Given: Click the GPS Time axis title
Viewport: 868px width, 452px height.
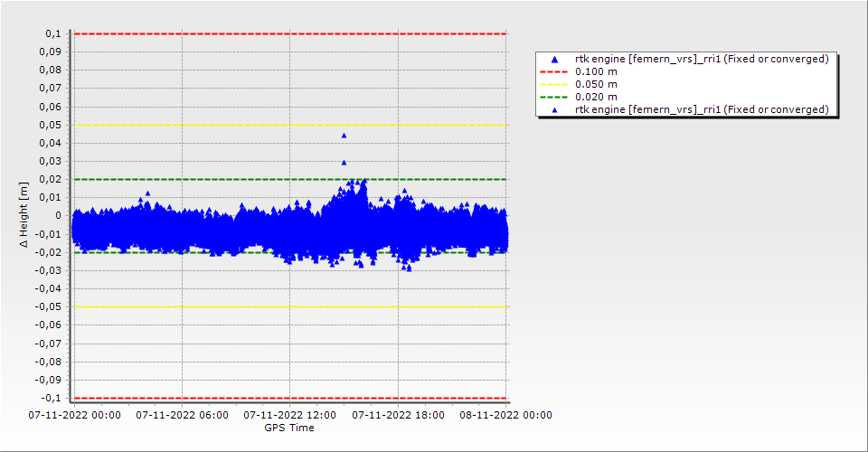Looking at the screenshot, I should [x=289, y=428].
